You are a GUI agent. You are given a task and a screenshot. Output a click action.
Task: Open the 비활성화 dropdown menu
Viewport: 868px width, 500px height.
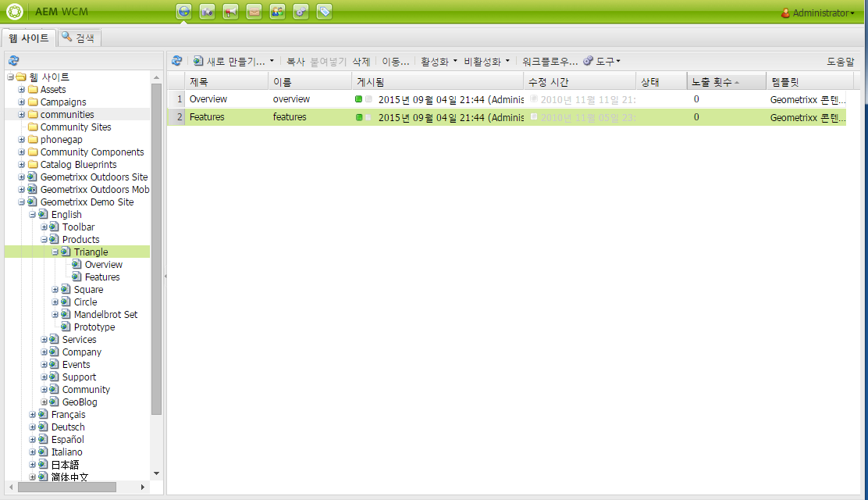[486, 62]
